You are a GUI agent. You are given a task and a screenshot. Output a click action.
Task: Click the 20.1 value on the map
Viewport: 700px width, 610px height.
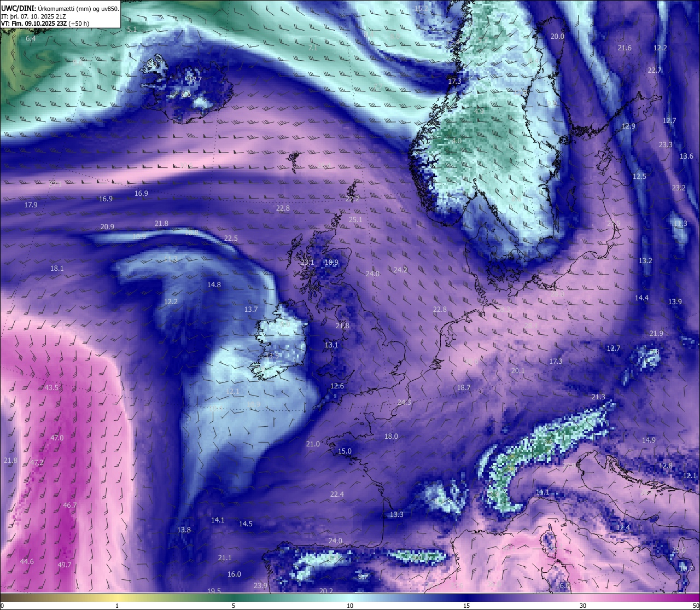pyautogui.click(x=518, y=371)
